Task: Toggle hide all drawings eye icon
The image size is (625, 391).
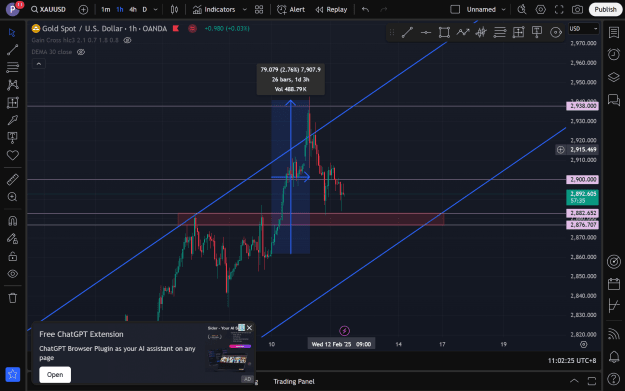Action: point(12,274)
